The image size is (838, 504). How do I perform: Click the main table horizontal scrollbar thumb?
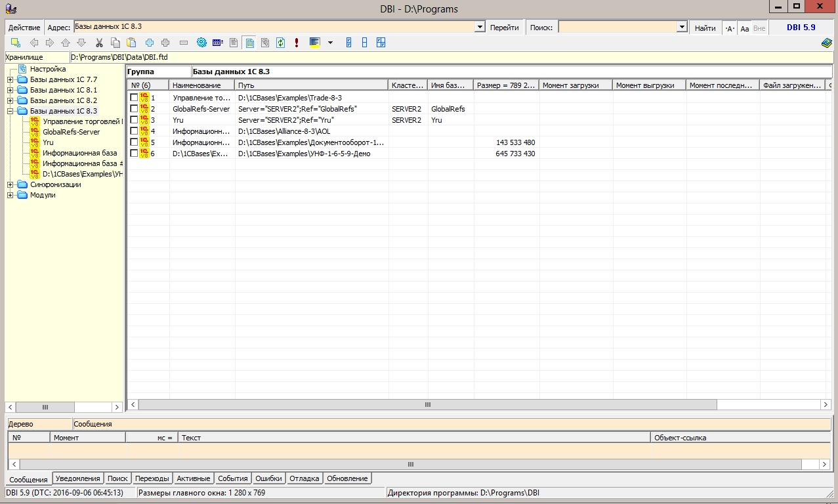tap(428, 405)
